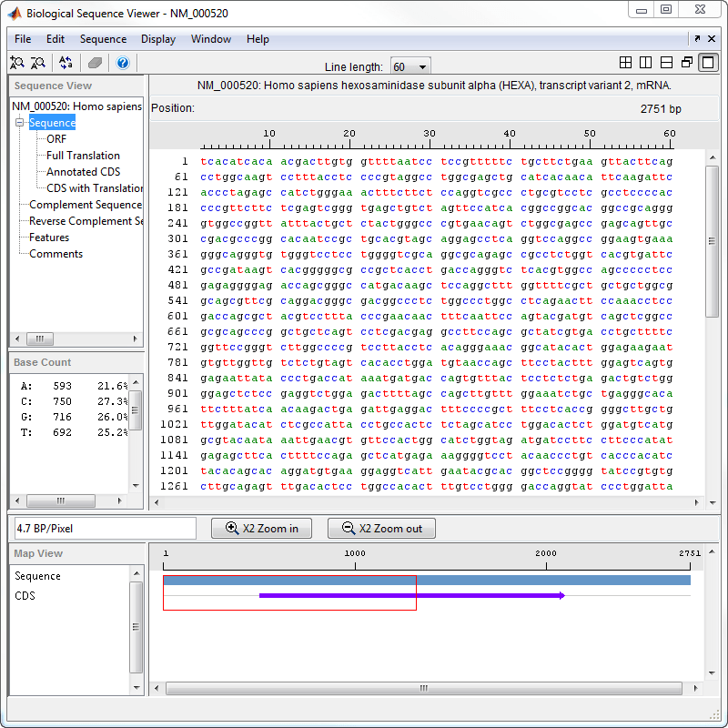
Task: Click the gray eraser toolbar icon
Action: [95, 63]
